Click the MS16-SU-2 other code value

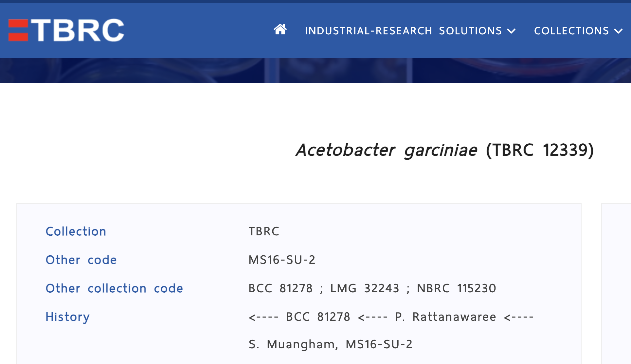coord(282,260)
